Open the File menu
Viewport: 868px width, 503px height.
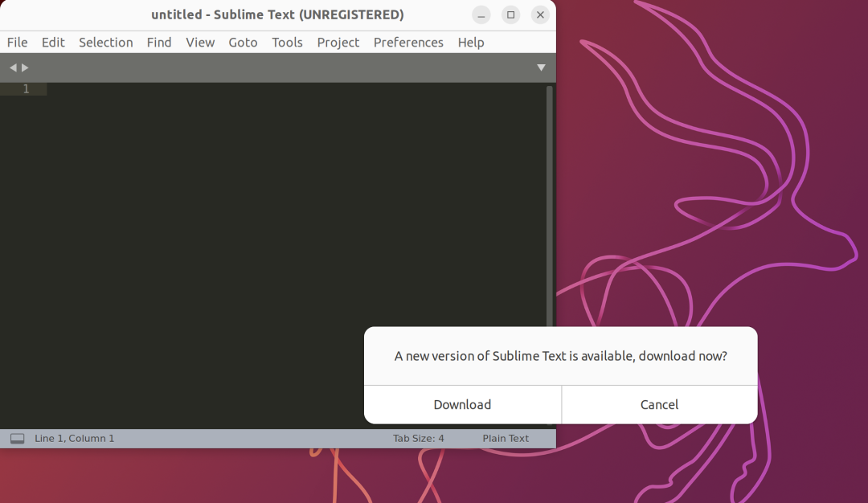coord(17,43)
